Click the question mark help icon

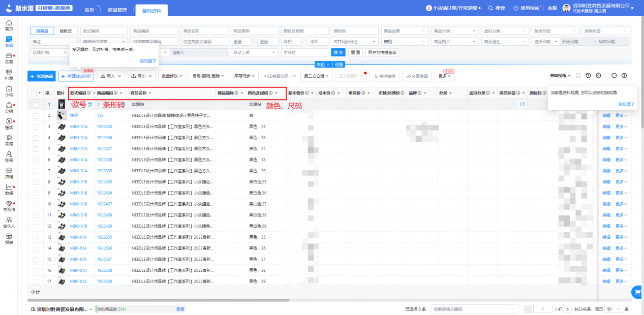coord(624,75)
